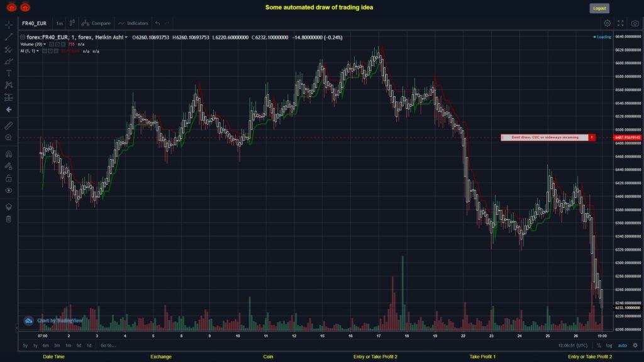
Task: Click the undo arrow
Action: pos(158,23)
